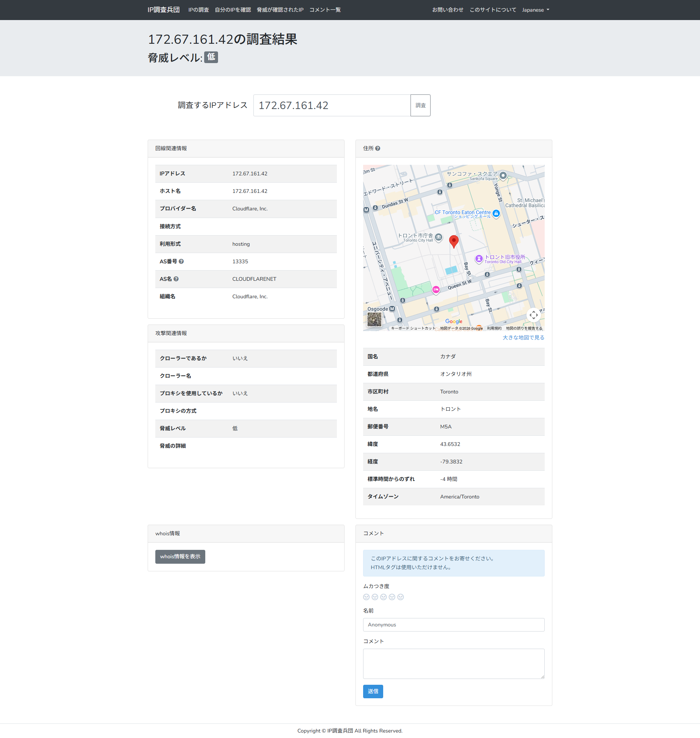Click the help icon next to AS名
700x738 pixels.
pos(176,279)
